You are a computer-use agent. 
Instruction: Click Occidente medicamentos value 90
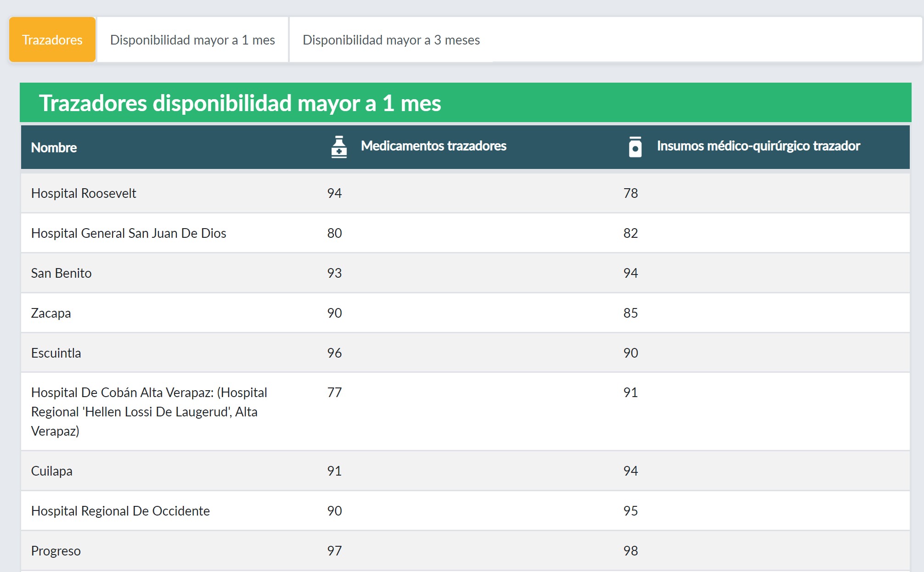tap(334, 511)
